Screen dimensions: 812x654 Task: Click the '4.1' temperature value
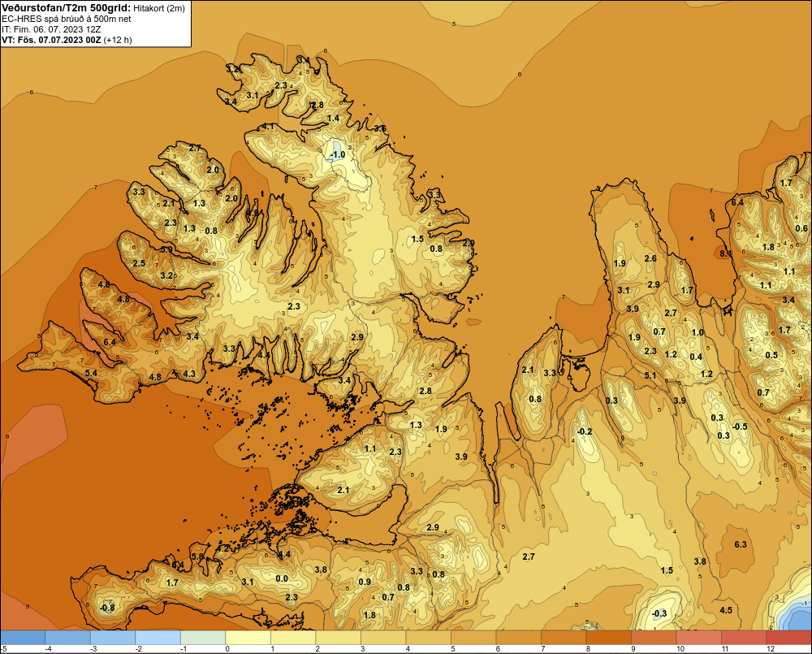coord(268,127)
